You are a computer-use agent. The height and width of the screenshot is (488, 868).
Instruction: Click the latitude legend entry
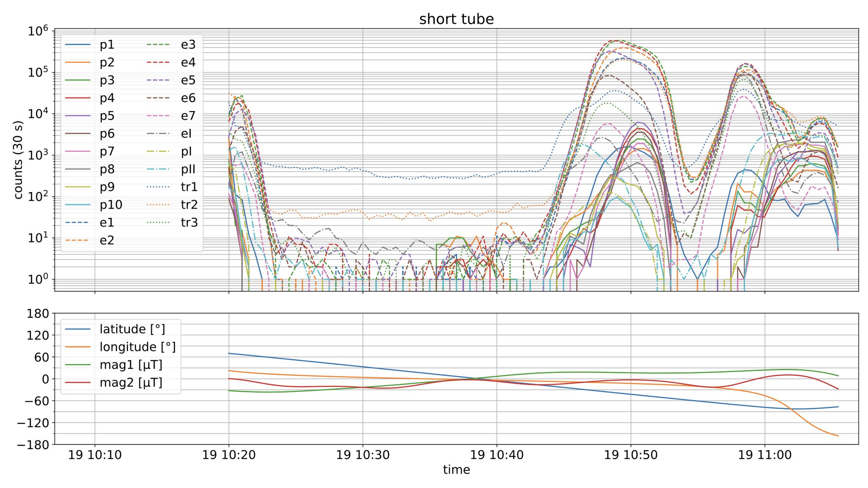point(132,329)
